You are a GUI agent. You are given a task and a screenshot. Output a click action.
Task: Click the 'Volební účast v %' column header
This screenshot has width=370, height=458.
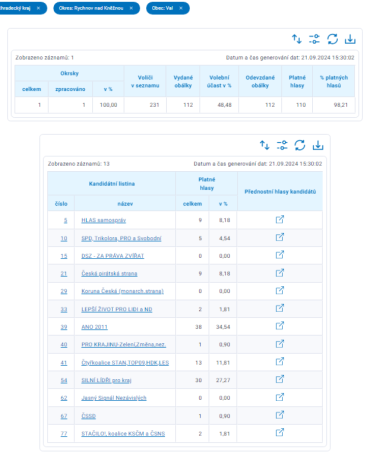[219, 81]
